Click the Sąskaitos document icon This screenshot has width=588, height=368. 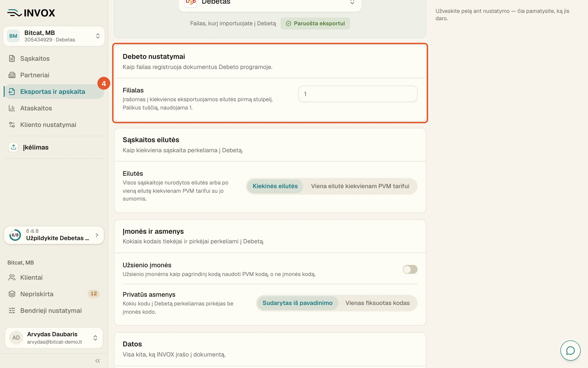12,58
